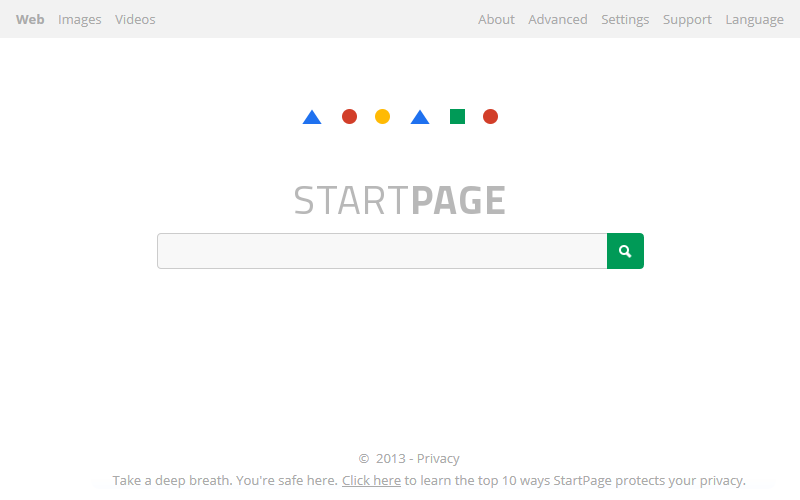
Task: Switch to the Images search tab
Action: [x=80, y=19]
